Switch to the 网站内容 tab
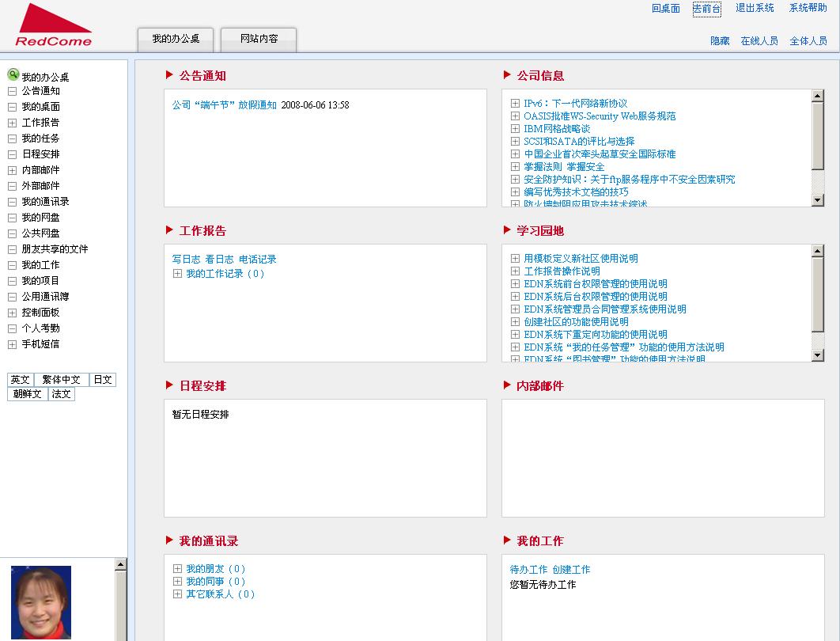840x641 pixels. coord(259,39)
